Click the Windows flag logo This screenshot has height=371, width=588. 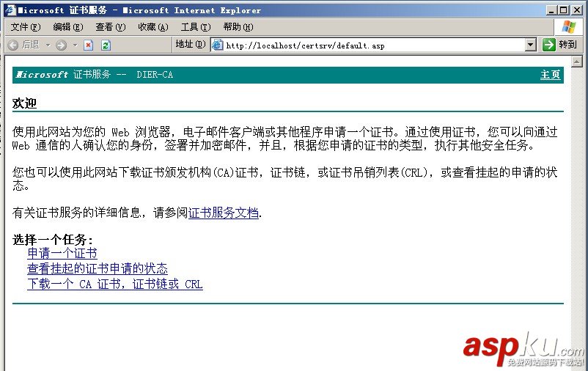569,26
